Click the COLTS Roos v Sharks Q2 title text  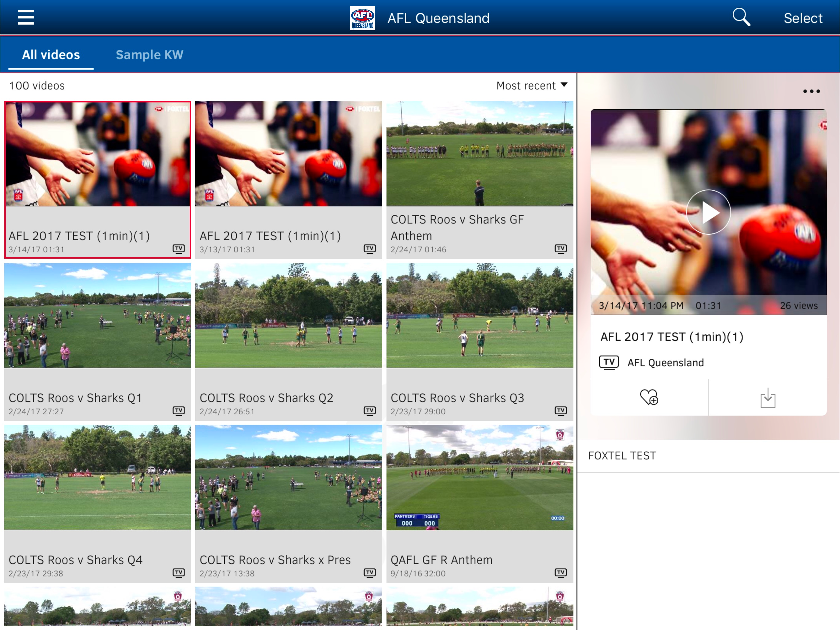point(266,398)
